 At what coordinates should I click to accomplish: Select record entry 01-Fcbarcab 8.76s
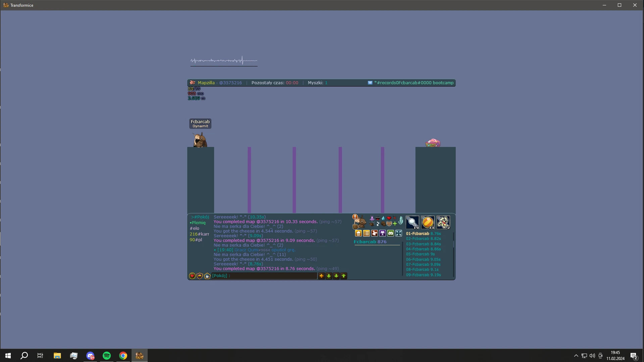pos(424,234)
